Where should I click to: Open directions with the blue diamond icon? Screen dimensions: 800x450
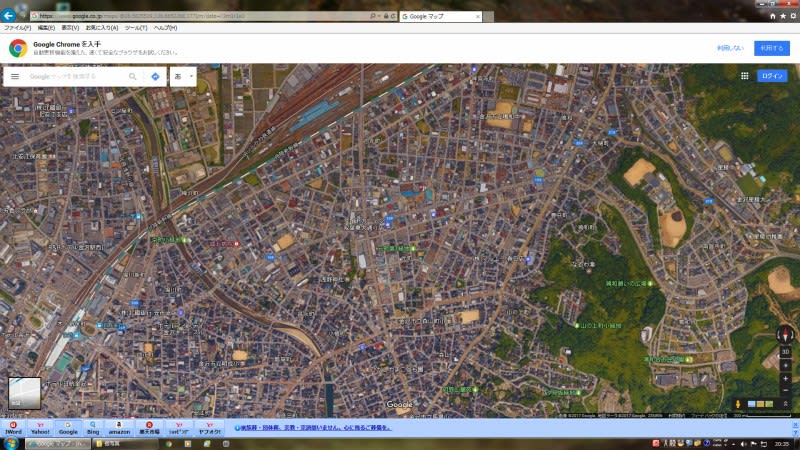coord(155,77)
